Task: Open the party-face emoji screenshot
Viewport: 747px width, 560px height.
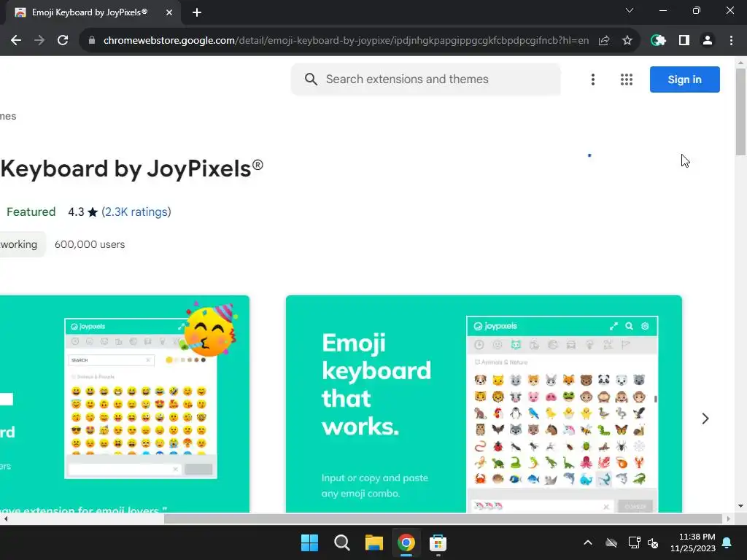Action: coord(124,404)
